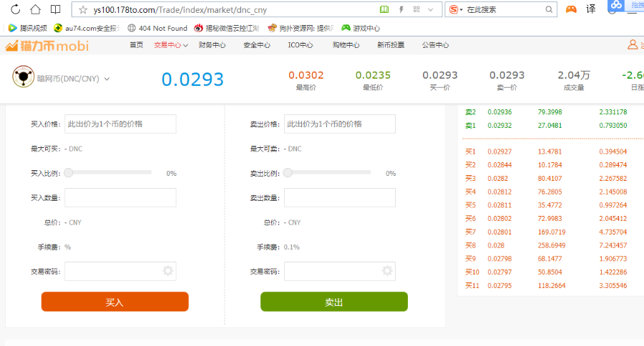Click the translate 译 icon
Image resolution: width=644 pixels, height=346 pixels.
tap(590, 9)
